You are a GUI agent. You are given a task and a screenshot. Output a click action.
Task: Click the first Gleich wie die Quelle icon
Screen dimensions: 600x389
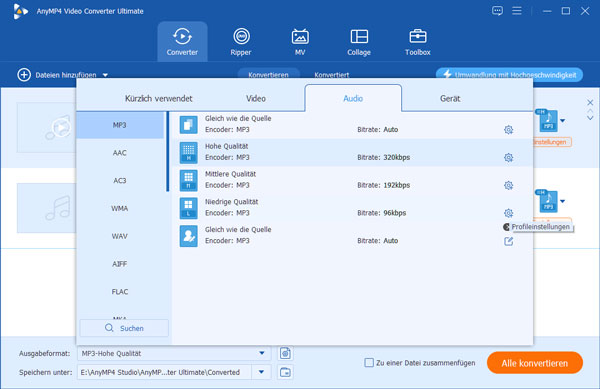coord(189,125)
